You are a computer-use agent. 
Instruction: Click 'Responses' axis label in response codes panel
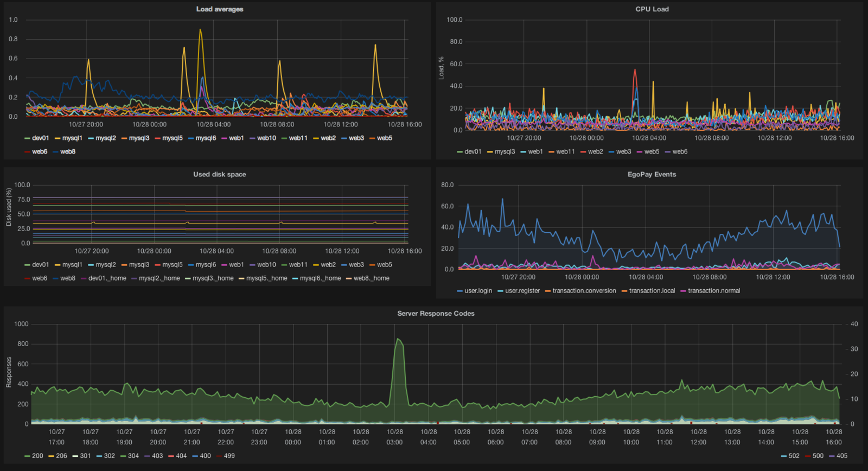(x=9, y=372)
